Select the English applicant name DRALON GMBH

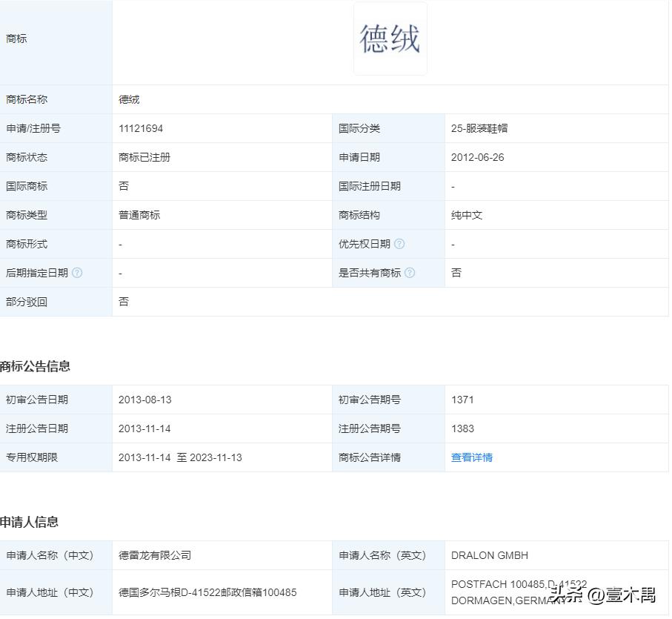tap(489, 555)
